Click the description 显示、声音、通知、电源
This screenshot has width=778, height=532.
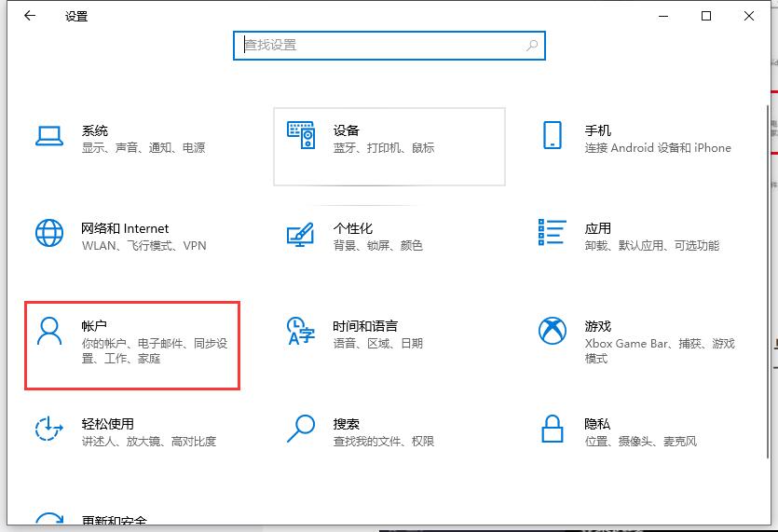(x=143, y=148)
